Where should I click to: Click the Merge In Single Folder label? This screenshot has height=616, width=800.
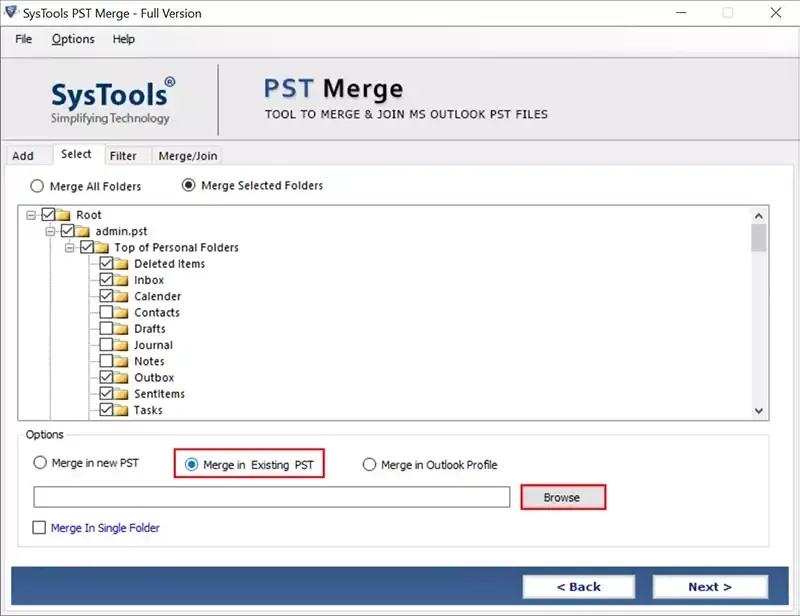tap(105, 528)
